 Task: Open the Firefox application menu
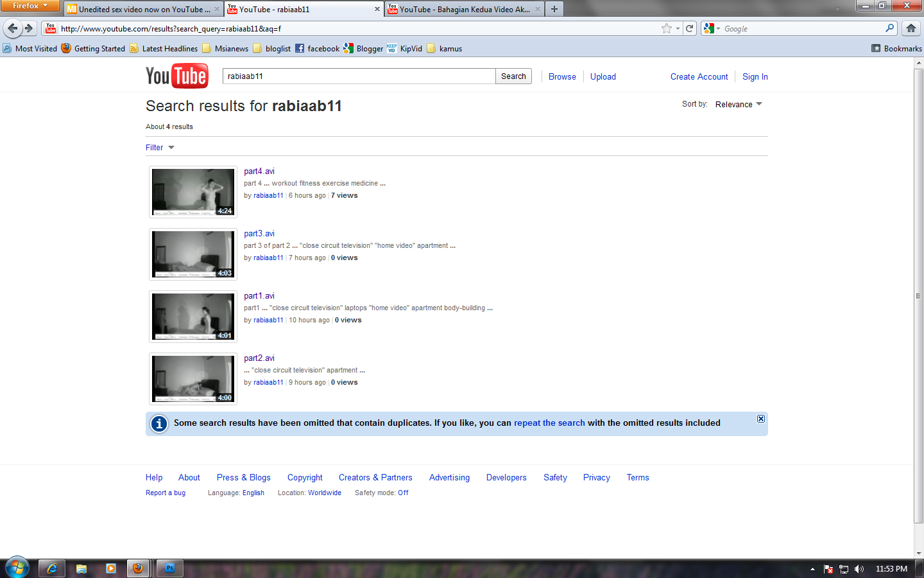(30, 6)
